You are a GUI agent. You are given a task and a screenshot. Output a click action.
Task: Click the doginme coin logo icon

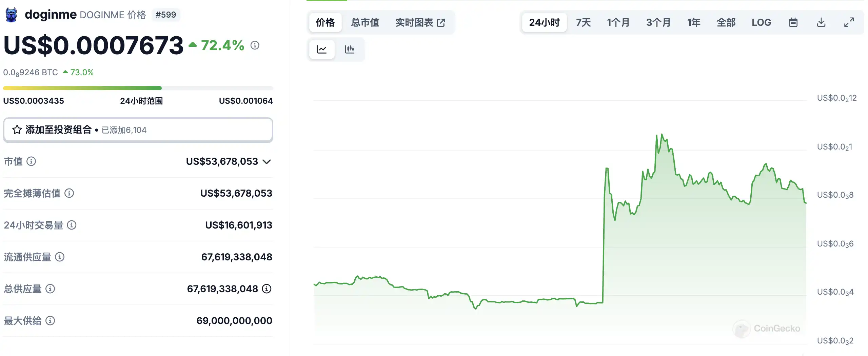click(11, 15)
